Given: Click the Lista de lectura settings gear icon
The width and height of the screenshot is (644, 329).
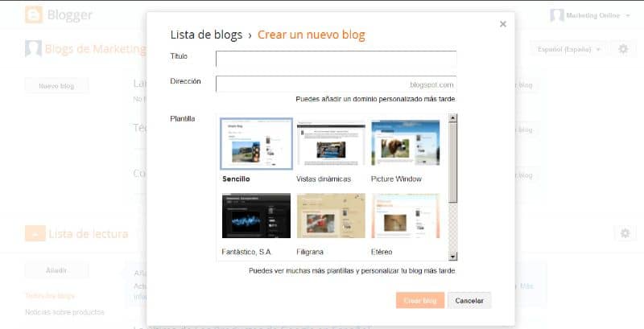Looking at the screenshot, I should (625, 233).
